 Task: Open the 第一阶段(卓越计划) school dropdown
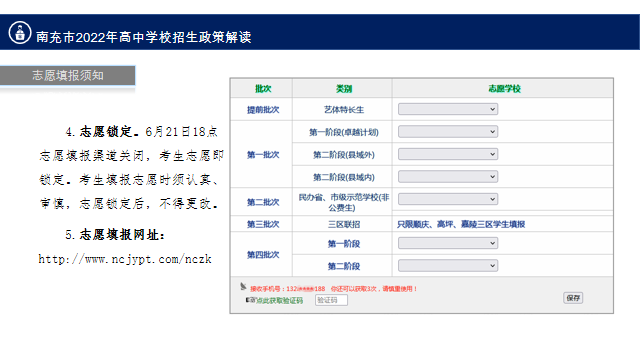[x=448, y=131]
